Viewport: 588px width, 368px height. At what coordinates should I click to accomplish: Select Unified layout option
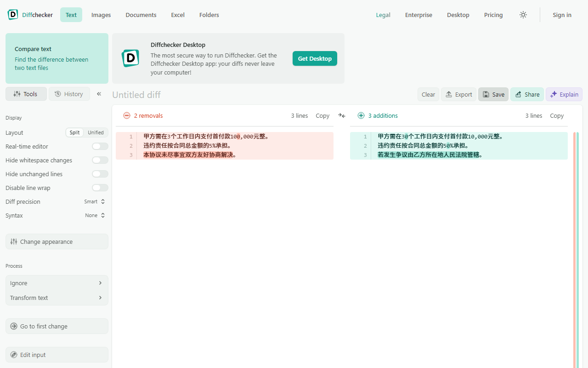point(96,132)
